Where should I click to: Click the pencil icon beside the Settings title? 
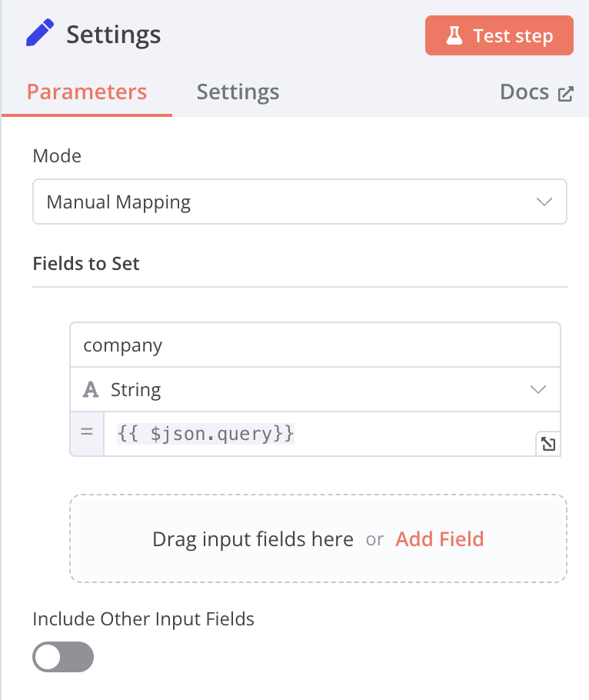click(40, 35)
